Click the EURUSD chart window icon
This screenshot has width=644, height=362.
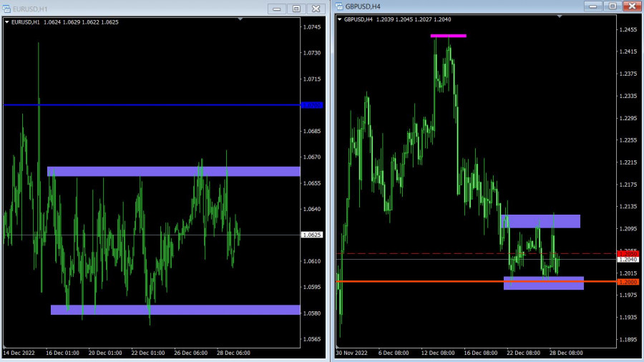(x=7, y=9)
